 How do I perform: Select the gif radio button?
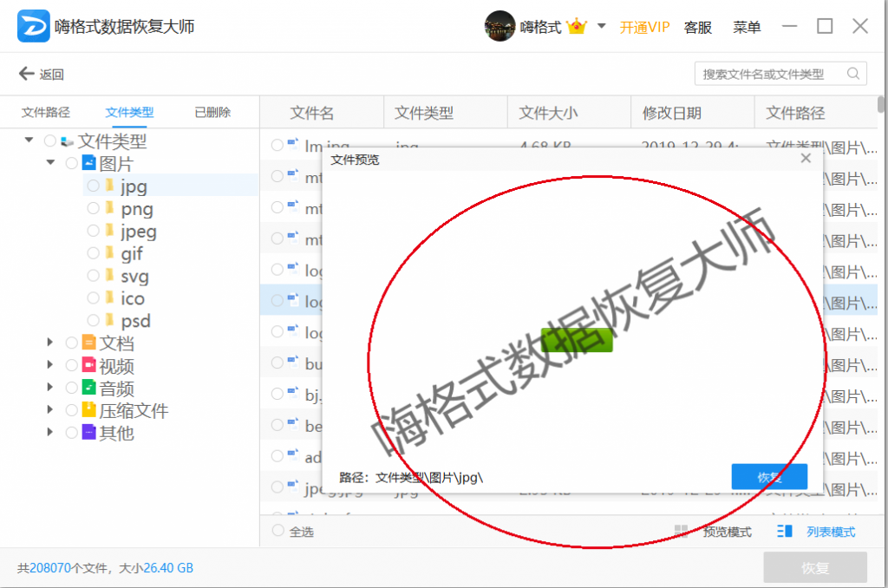(x=94, y=253)
